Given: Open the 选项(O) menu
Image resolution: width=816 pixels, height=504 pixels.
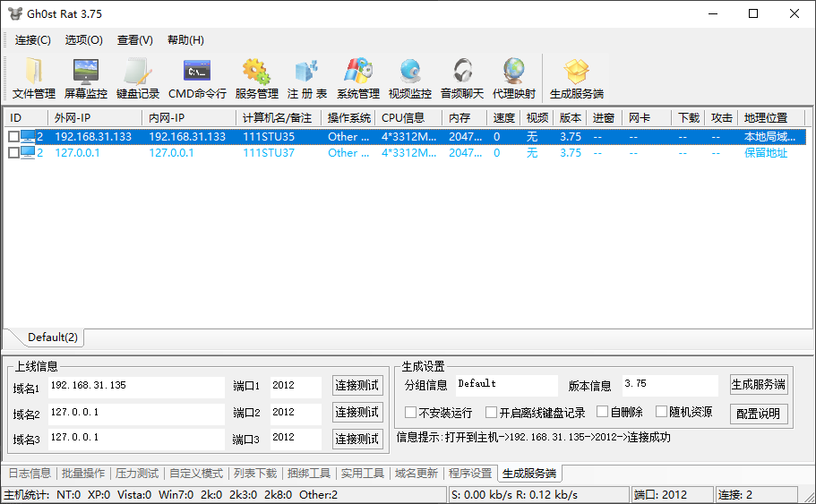Looking at the screenshot, I should coord(84,40).
